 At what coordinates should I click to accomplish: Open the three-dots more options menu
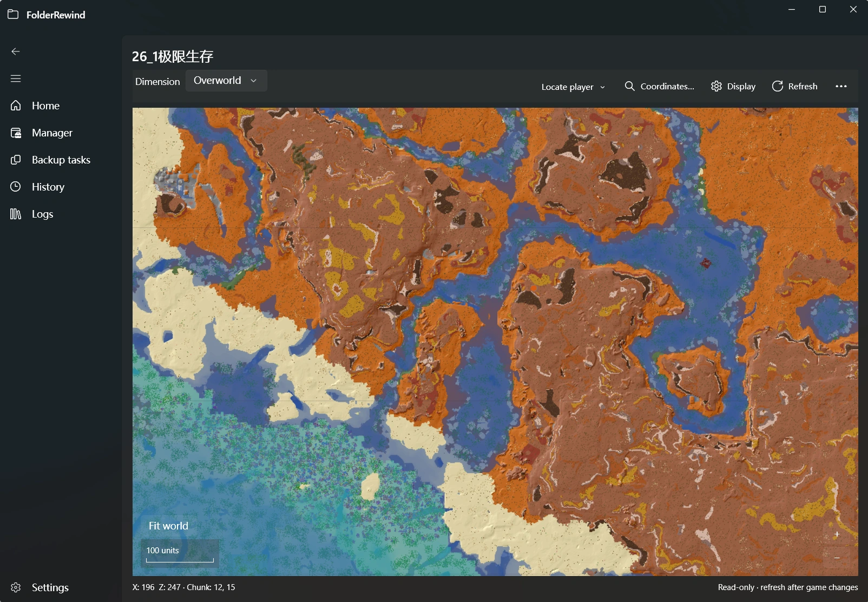(841, 86)
